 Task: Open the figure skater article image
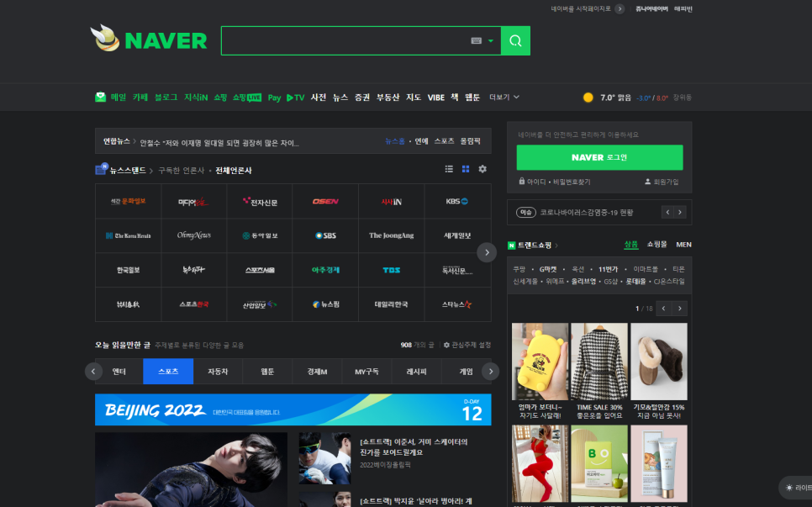[x=191, y=470]
